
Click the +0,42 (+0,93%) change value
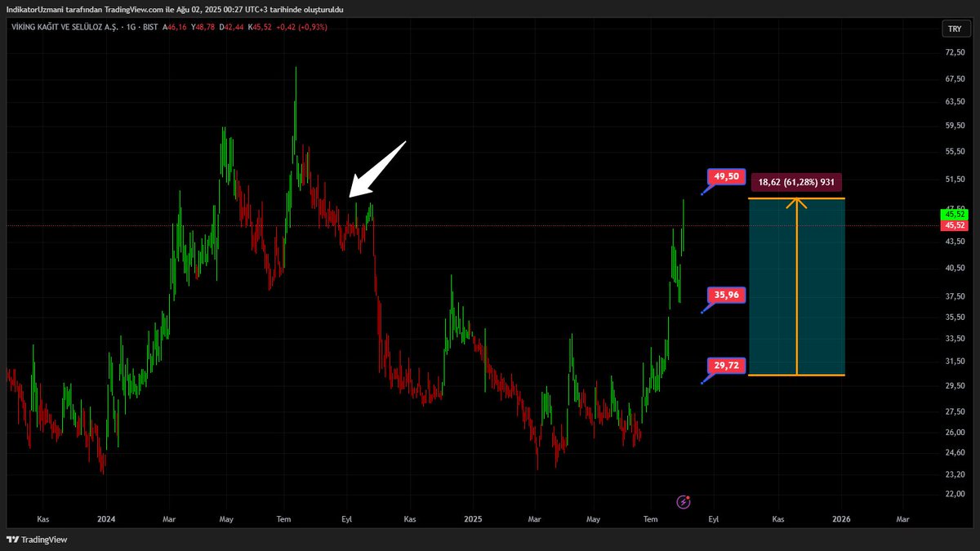click(x=301, y=27)
